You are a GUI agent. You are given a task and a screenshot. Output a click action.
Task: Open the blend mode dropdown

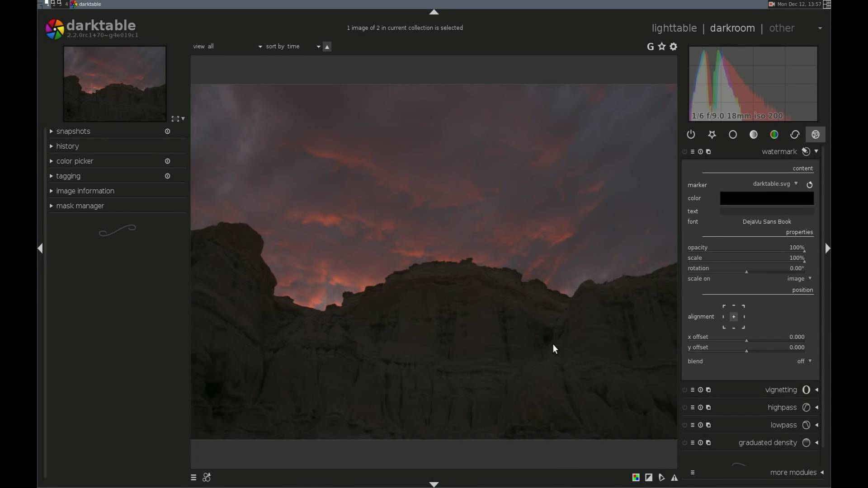[x=804, y=361]
